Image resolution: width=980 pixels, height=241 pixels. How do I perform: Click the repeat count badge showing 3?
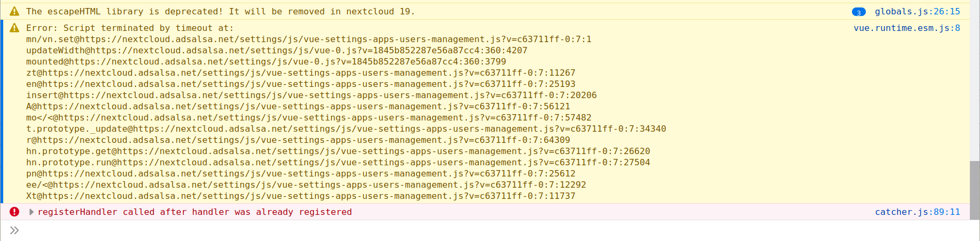coord(859,12)
